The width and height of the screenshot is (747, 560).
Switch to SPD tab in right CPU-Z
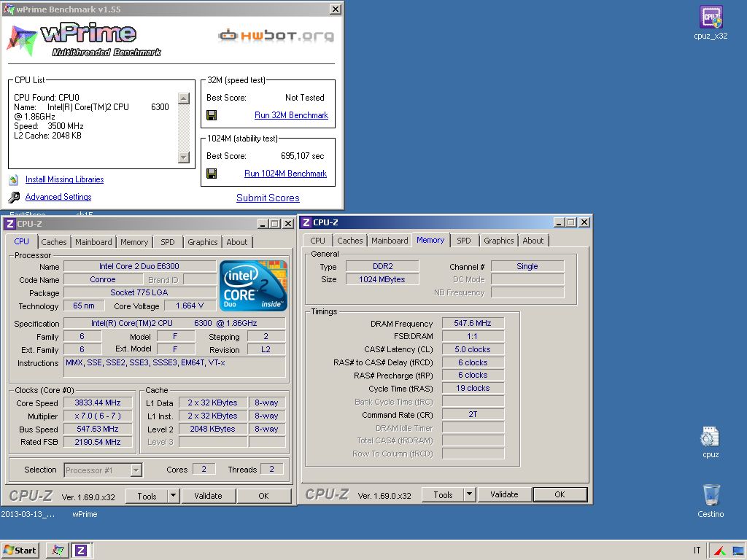(464, 241)
